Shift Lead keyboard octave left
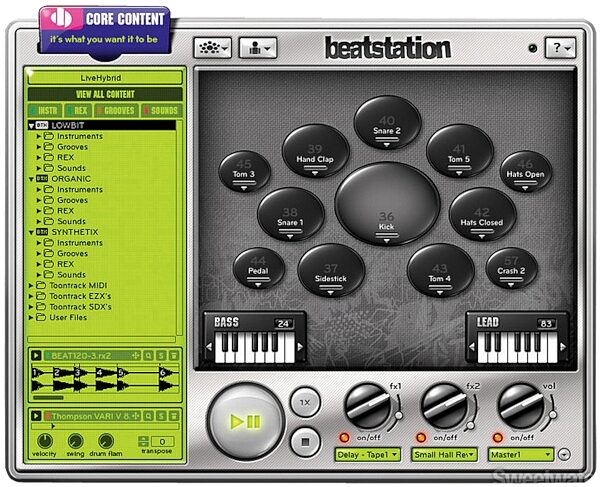600x487 pixels. (x=472, y=347)
